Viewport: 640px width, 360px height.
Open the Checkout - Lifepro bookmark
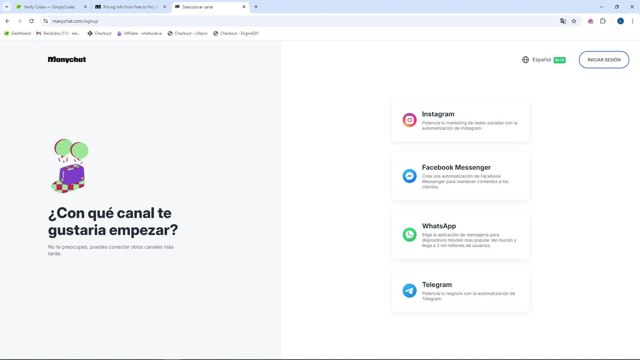tap(187, 33)
